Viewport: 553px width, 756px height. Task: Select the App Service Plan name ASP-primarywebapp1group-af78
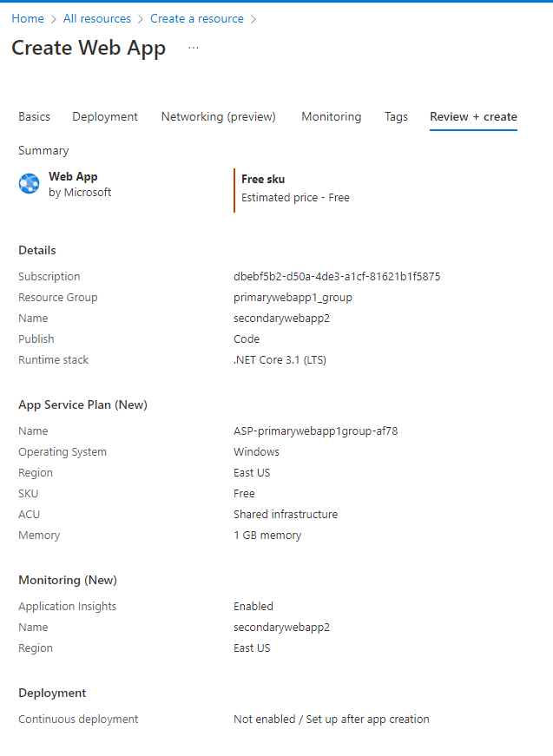pos(315,431)
